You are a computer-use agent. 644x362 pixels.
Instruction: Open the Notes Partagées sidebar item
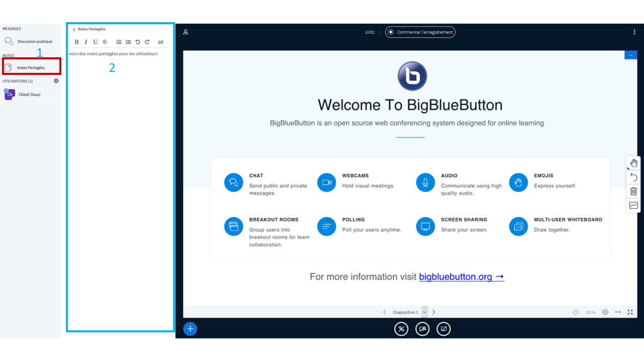click(x=31, y=68)
